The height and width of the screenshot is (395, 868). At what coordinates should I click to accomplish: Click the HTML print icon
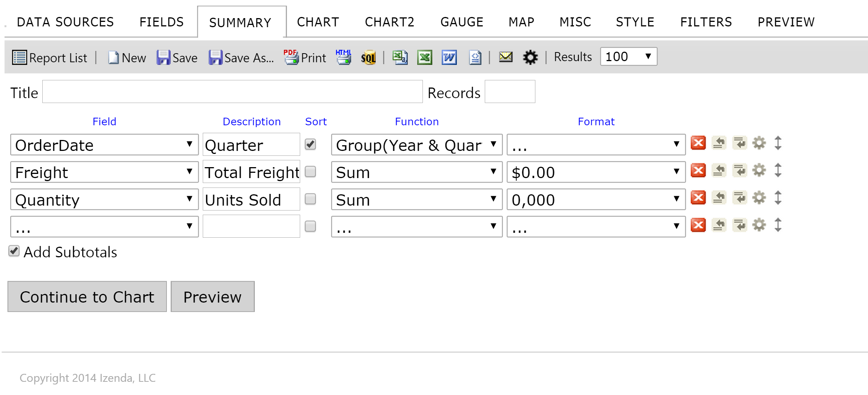point(344,57)
